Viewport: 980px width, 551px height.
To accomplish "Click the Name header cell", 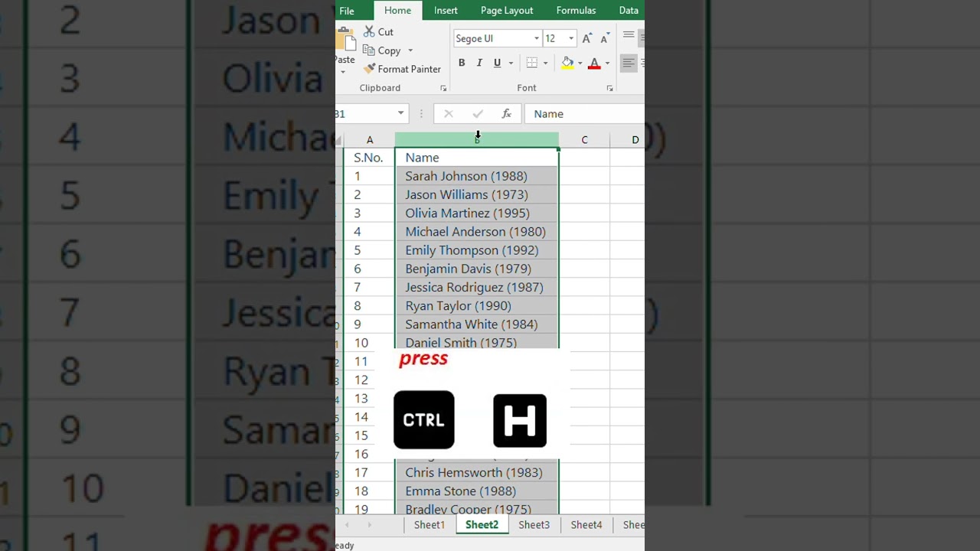I will click(477, 158).
